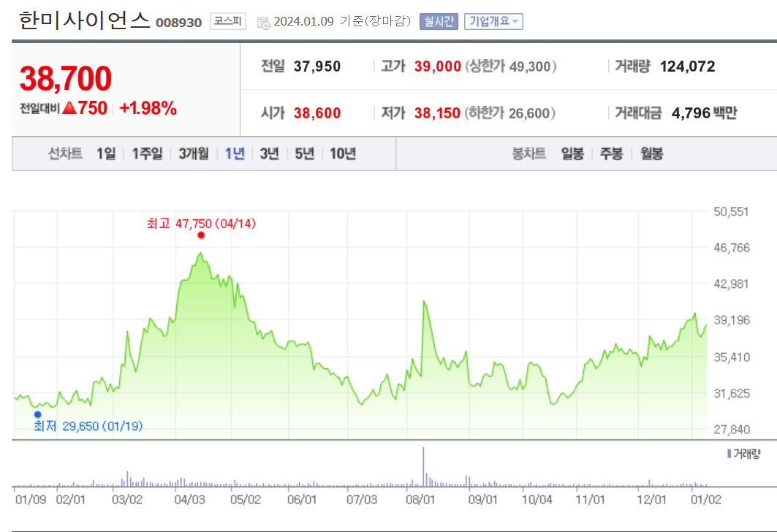Click the volume value 124,072

click(x=687, y=66)
